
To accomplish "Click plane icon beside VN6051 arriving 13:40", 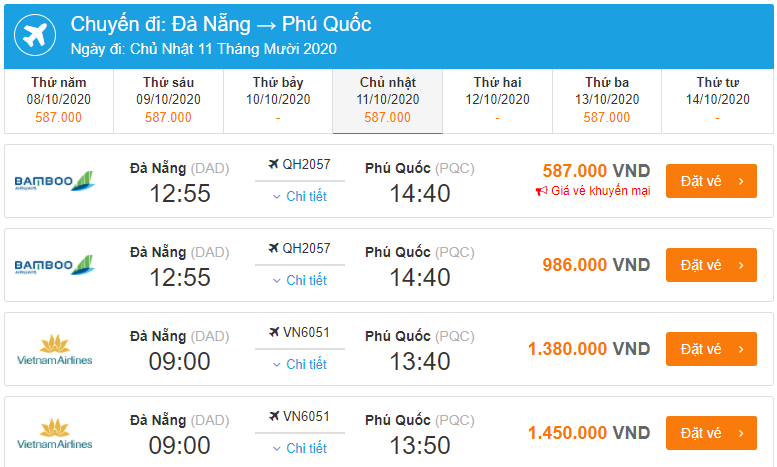I will point(274,333).
